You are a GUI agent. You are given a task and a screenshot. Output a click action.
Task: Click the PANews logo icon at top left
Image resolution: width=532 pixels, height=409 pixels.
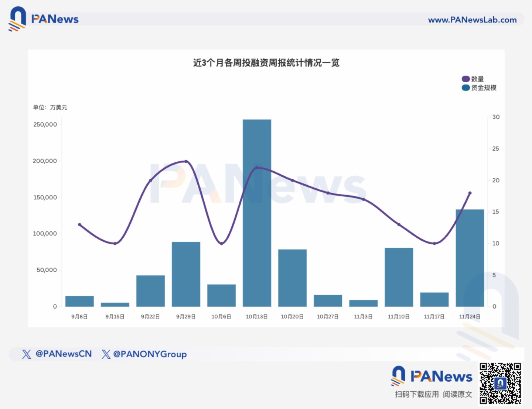pyautogui.click(x=17, y=18)
